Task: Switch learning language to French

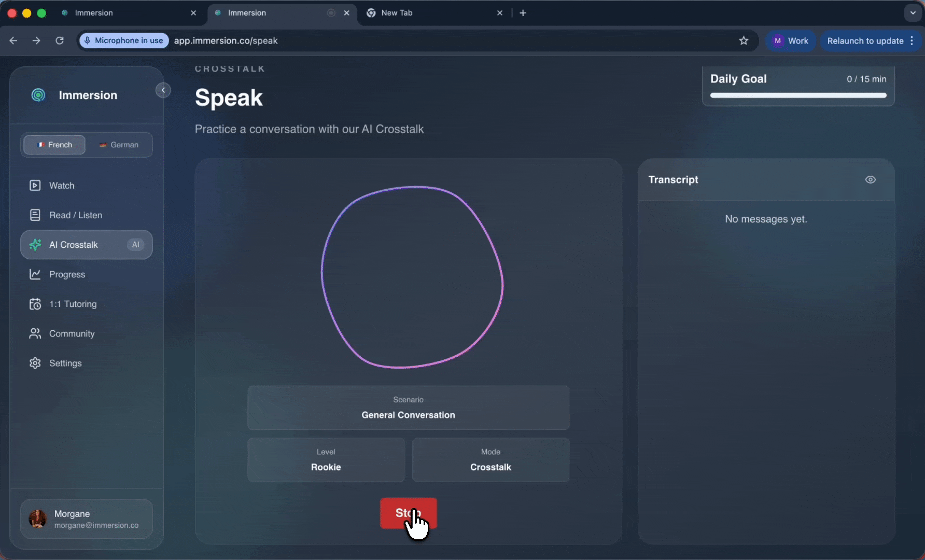Action: coord(54,145)
